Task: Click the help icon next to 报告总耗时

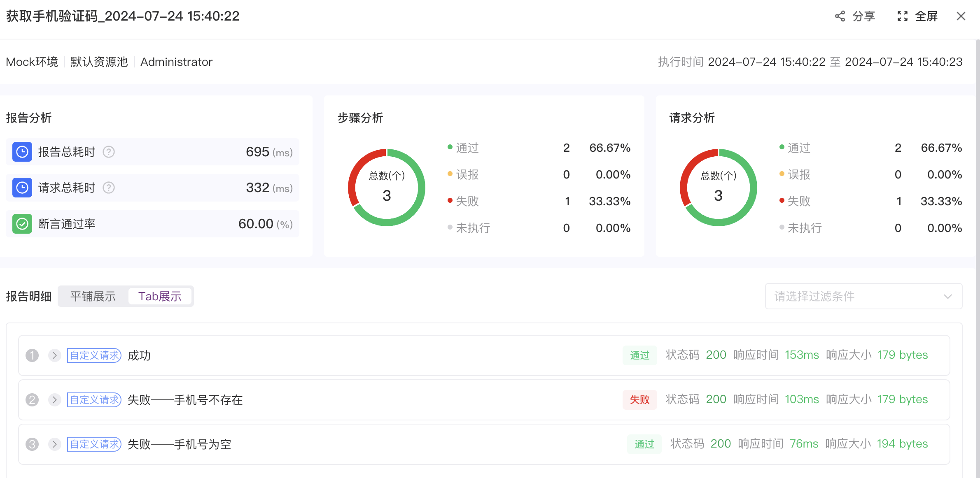Action: coord(109,152)
